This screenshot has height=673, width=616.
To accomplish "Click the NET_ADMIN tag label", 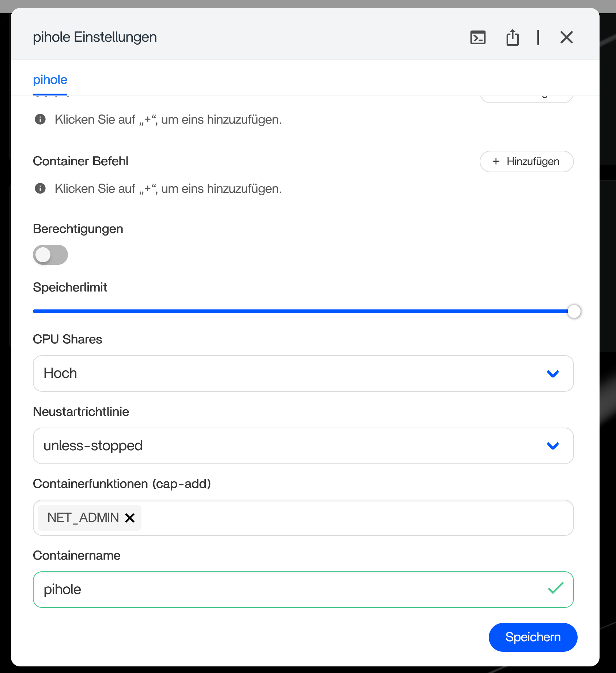I will [83, 518].
